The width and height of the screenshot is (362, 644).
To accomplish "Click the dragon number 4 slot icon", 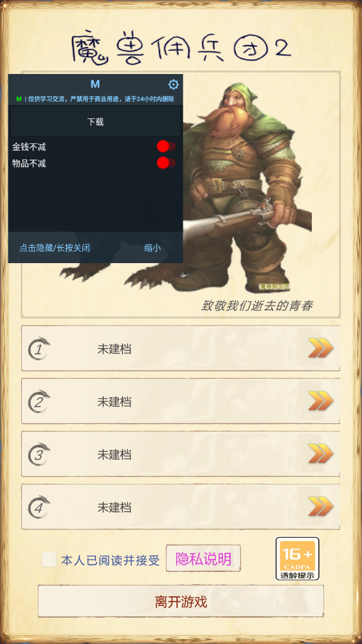I will tap(39, 507).
